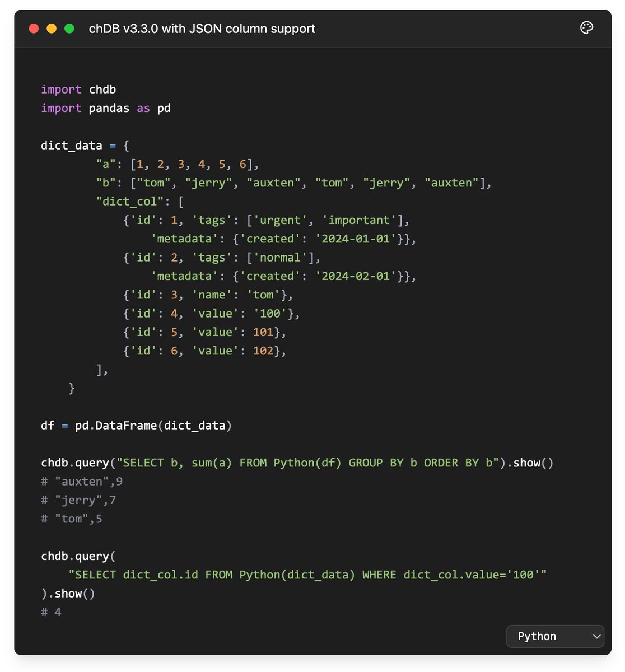Click the line with 'created': '2024-02-01'
The image size is (625, 672).
[x=283, y=276]
